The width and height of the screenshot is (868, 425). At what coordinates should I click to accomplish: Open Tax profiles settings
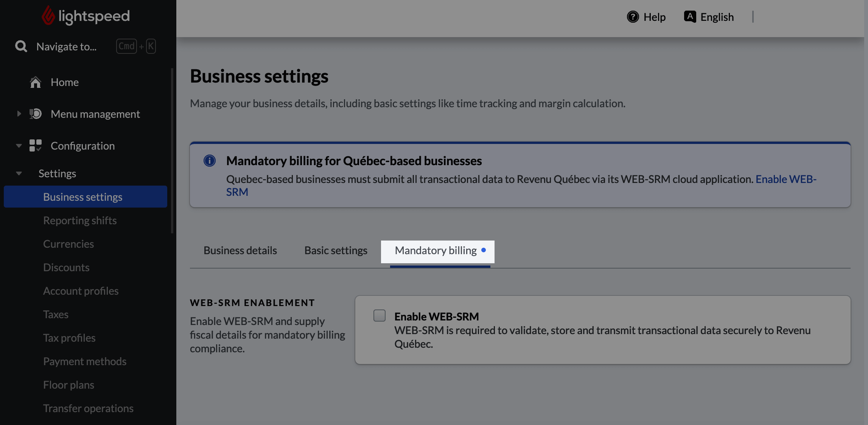click(69, 338)
